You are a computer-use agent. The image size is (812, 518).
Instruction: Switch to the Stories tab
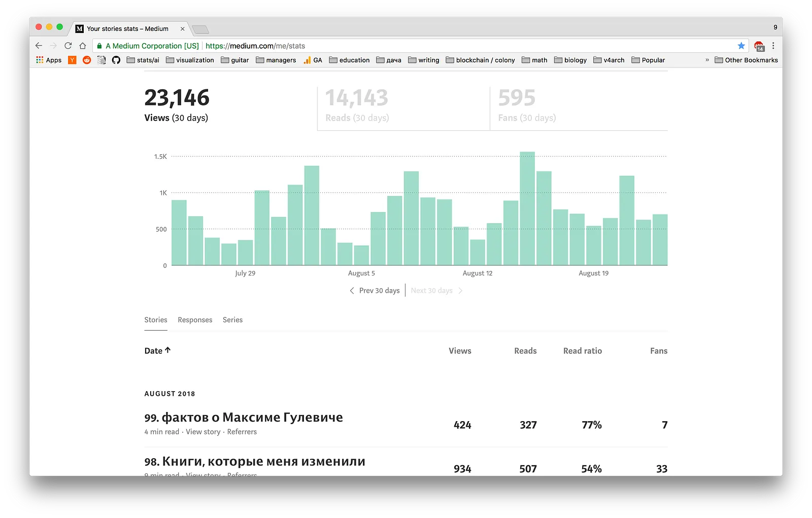156,320
